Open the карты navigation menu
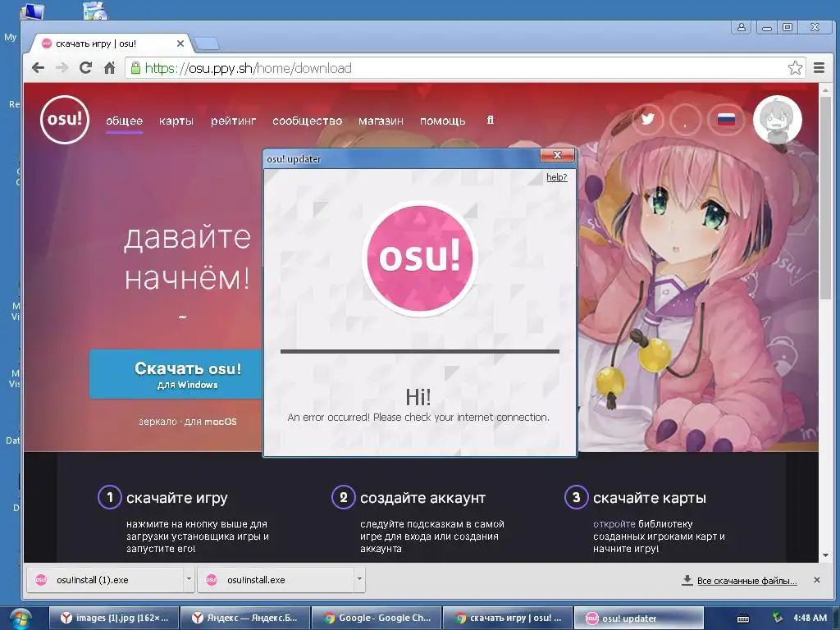The image size is (840, 630). (176, 121)
